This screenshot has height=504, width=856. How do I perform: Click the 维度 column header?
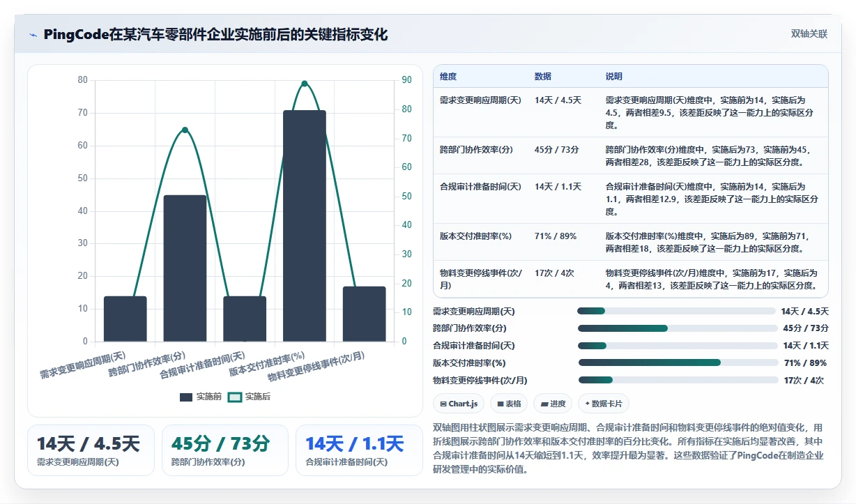pos(448,76)
